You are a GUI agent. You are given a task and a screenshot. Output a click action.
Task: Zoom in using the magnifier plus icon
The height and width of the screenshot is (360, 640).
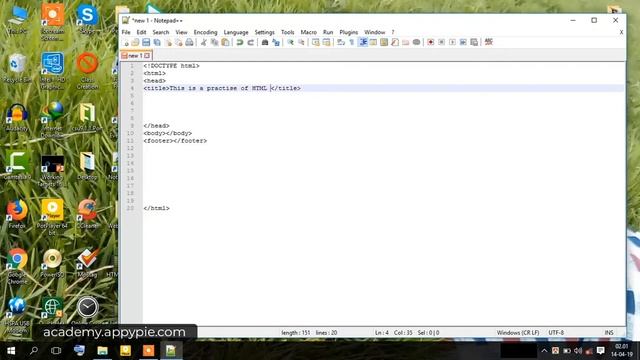point(290,42)
